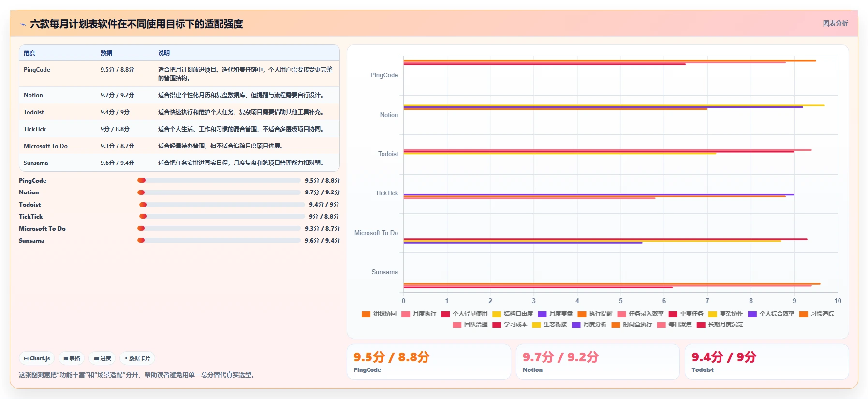The width and height of the screenshot is (868, 399).
Task: Toggle 学习成本 legend entry
Action: click(510, 325)
